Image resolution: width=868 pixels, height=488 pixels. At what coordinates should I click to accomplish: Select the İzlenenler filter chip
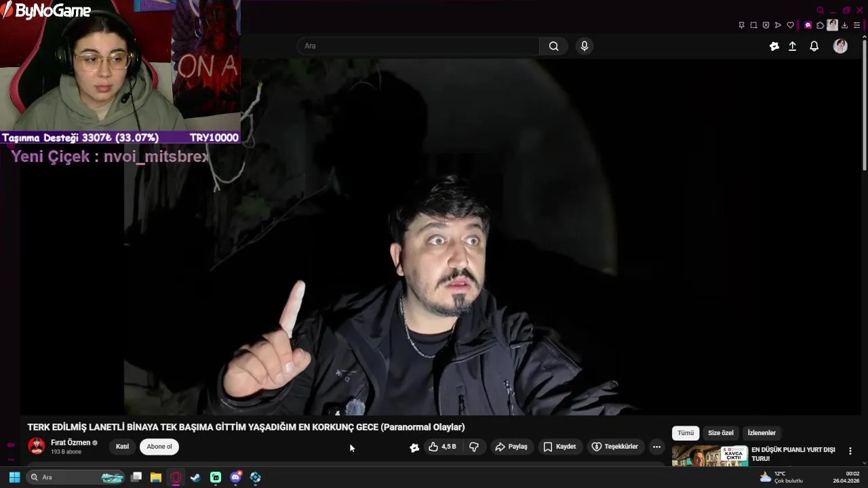(762, 433)
